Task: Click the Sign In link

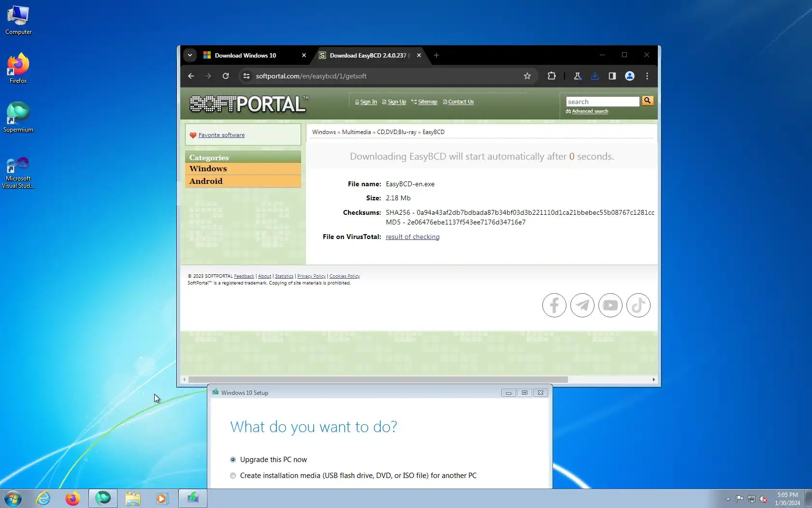Action: click(368, 102)
